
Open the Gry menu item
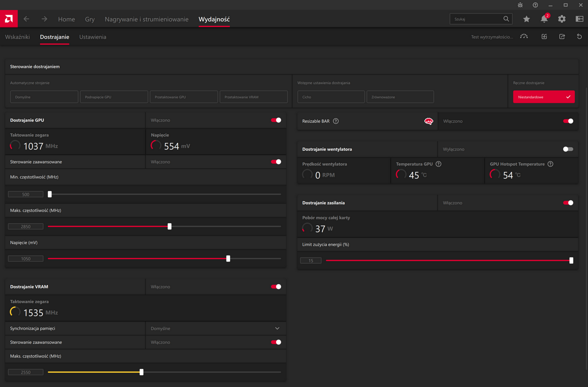tap(90, 19)
